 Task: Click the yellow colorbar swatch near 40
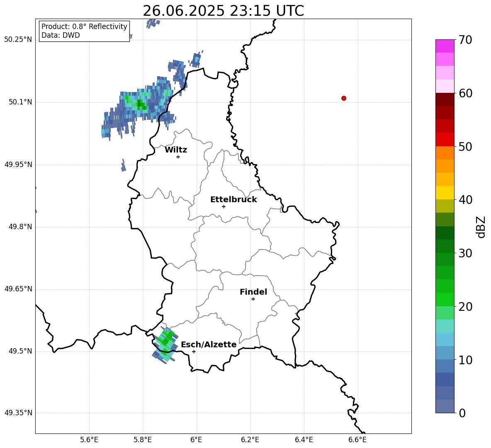445,193
